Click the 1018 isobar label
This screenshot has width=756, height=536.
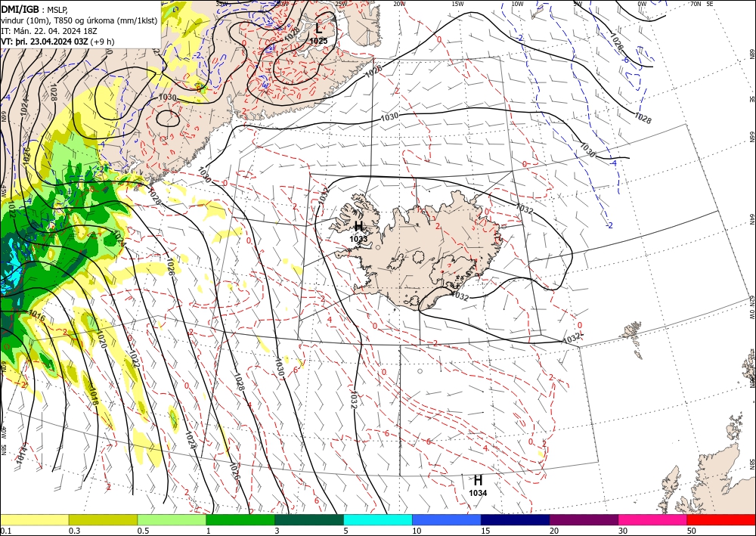click(x=94, y=396)
